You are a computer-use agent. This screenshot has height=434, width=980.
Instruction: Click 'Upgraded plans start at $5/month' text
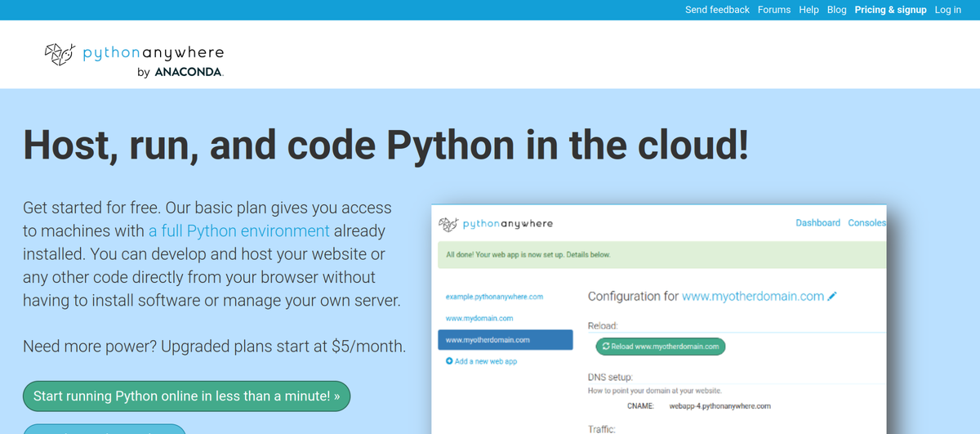click(x=283, y=346)
